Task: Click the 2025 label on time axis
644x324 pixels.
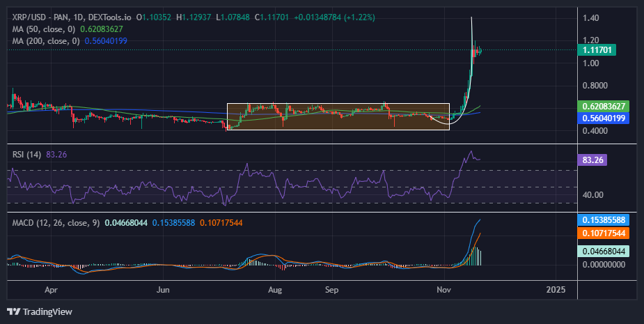Action: [x=556, y=290]
